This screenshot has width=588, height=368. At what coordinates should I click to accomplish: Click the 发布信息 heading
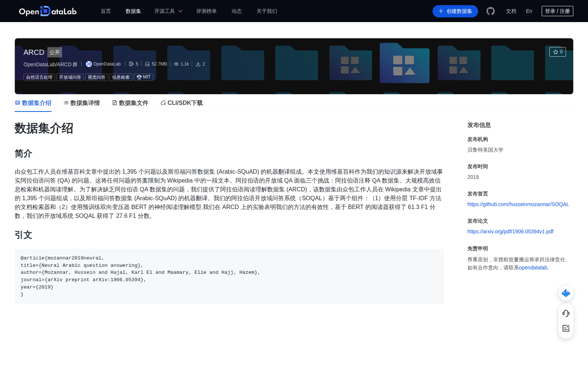point(479,125)
